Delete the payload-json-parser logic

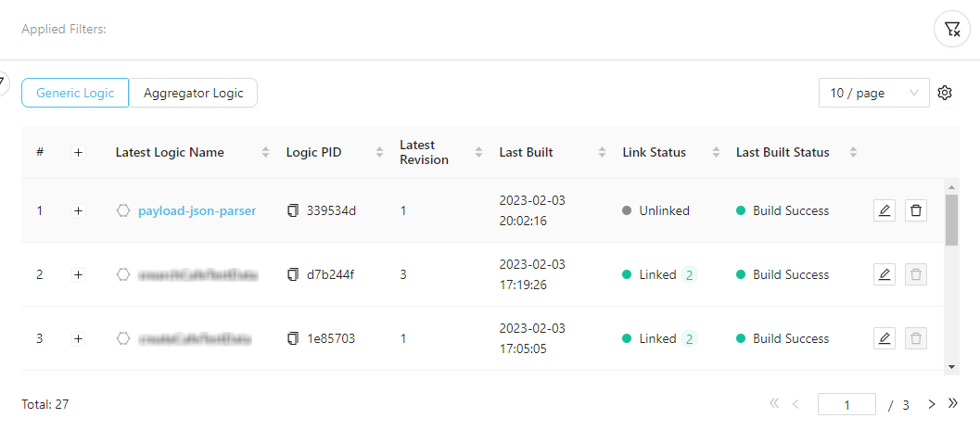pyautogui.click(x=916, y=210)
